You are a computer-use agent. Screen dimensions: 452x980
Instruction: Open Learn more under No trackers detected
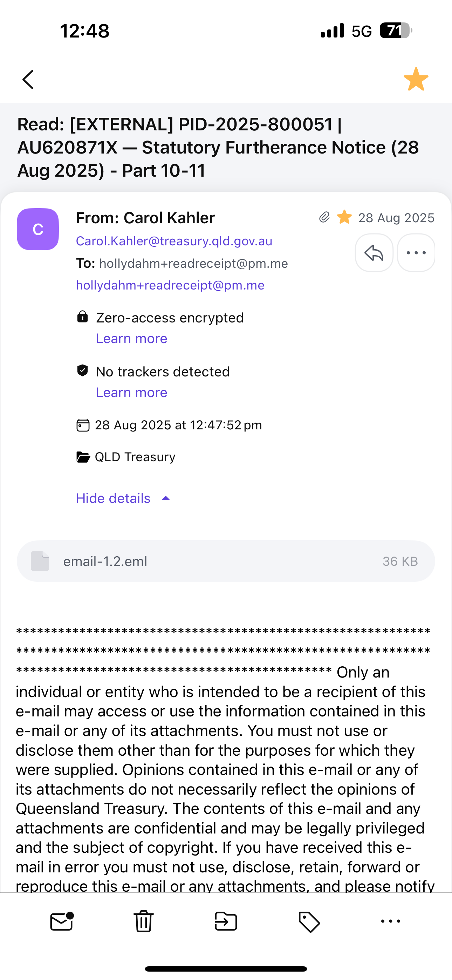[x=131, y=392]
